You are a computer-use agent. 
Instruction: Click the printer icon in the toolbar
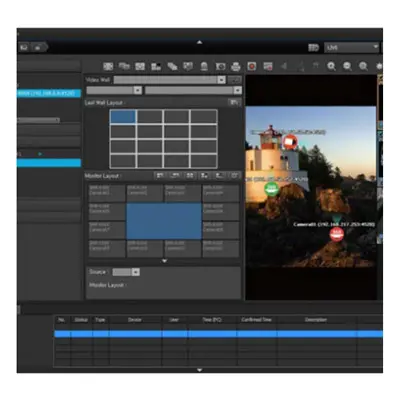[x=236, y=66]
